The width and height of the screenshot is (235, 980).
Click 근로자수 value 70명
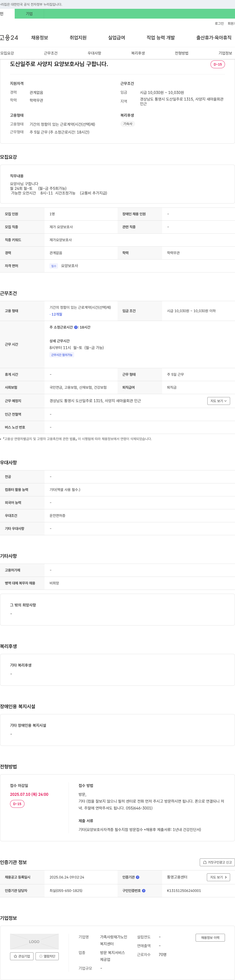click(163, 955)
